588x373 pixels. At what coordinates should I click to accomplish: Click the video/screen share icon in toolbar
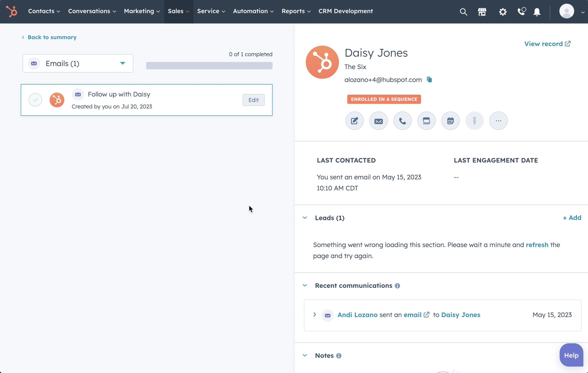[x=427, y=120]
